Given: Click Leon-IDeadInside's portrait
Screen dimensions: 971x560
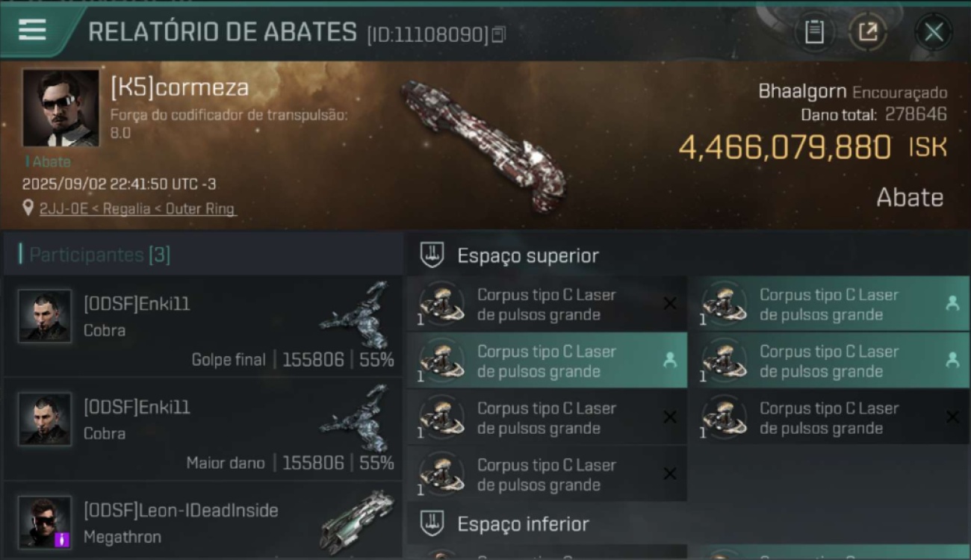Looking at the screenshot, I should pyautogui.click(x=45, y=522).
